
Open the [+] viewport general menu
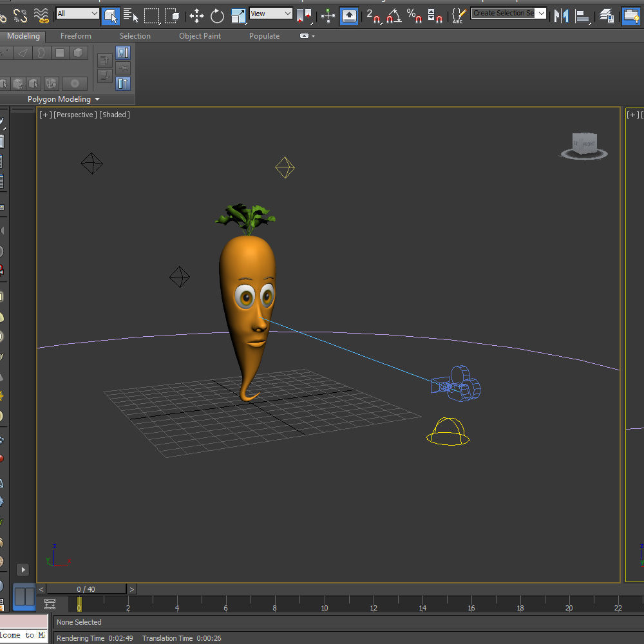coord(46,115)
